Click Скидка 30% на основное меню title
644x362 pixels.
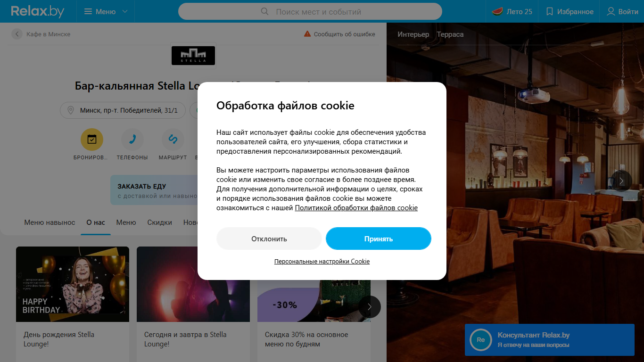(x=306, y=339)
